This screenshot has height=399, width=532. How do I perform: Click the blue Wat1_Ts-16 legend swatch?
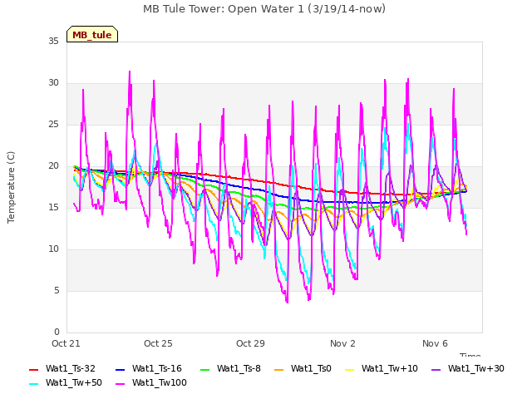point(121,369)
